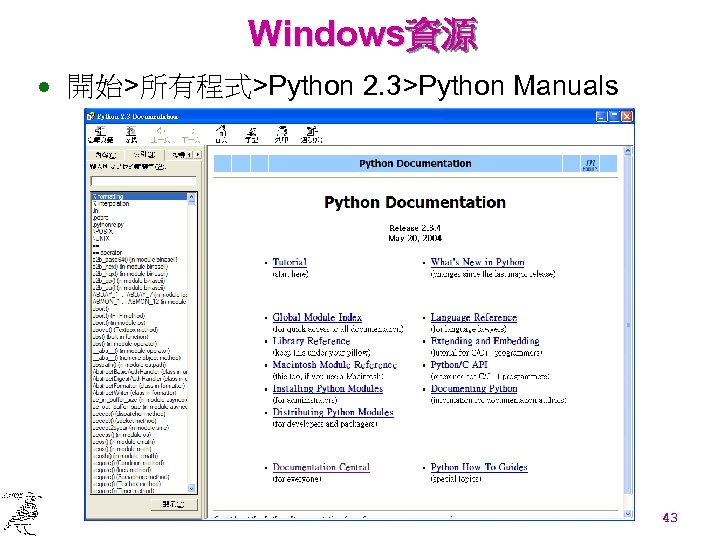Open the Tutorial link
Viewport: 720px width, 540px height.
coord(290,262)
